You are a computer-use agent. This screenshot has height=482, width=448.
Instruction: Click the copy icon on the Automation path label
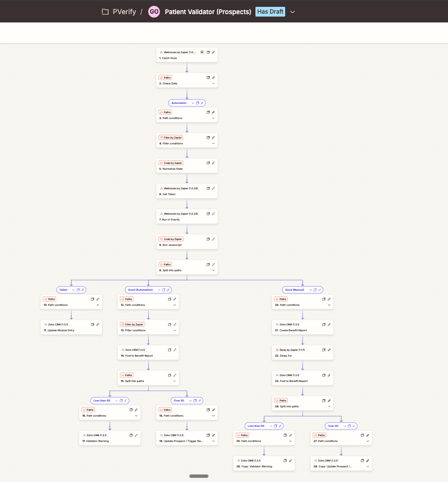tap(197, 103)
